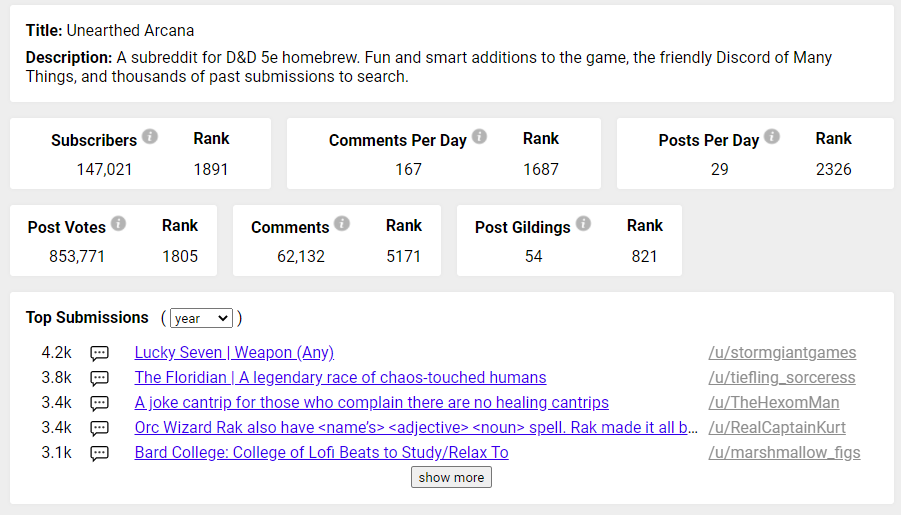Screen dimensions: 901x515
Task: Open The Floridian legendary race link
Action: 340,378
